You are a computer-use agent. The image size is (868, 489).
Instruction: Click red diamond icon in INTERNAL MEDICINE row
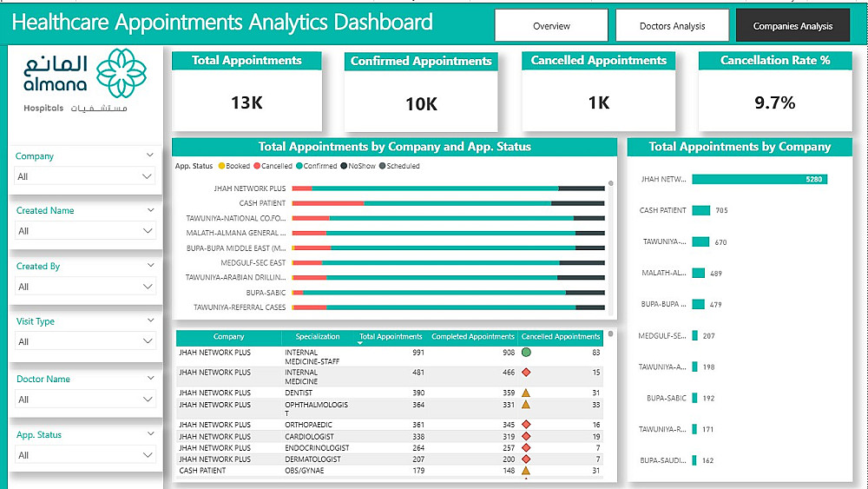point(526,372)
